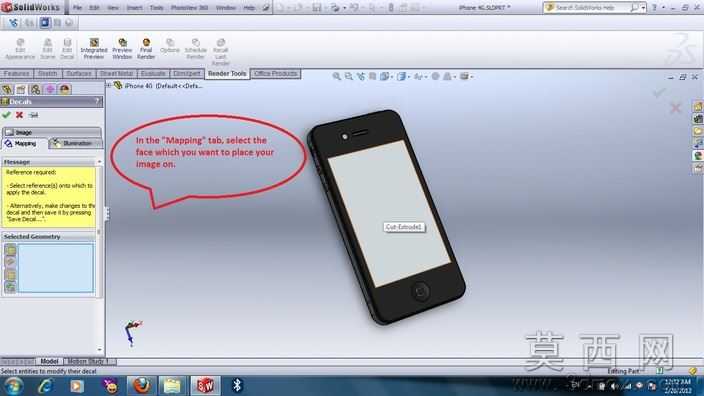This screenshot has height=396, width=704.
Task: Click Section View icon
Action: coord(373,77)
